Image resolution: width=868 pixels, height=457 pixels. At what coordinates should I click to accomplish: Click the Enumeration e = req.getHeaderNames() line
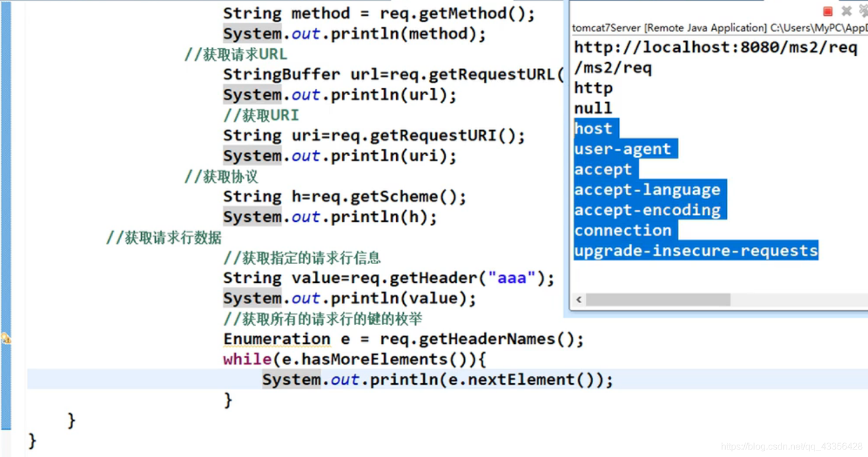[403, 339]
